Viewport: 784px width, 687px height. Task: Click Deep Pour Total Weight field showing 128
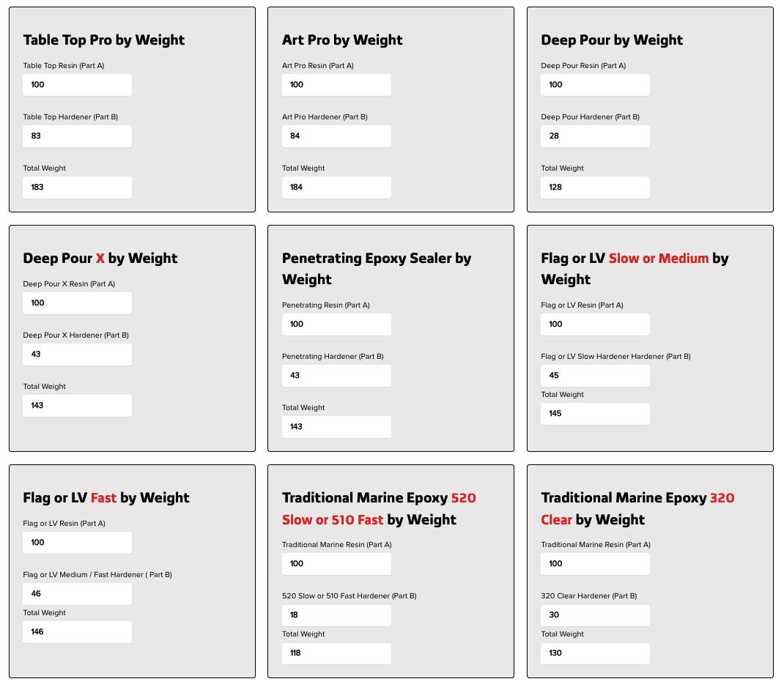point(596,187)
